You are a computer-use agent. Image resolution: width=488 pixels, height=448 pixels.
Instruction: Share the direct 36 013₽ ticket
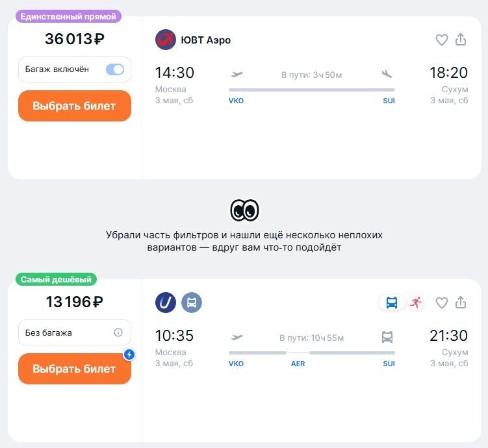tap(461, 40)
